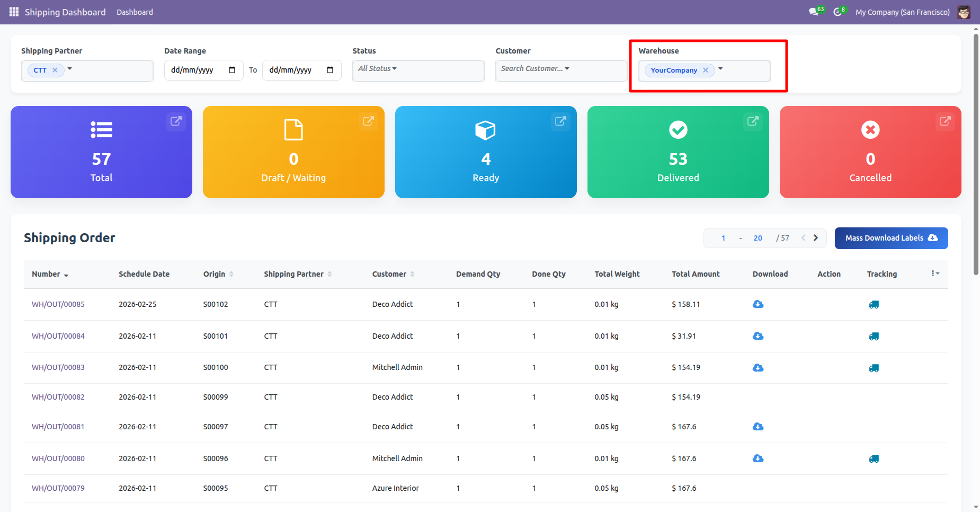The height and width of the screenshot is (512, 980).
Task: Open the activities clock icon
Action: coord(837,12)
